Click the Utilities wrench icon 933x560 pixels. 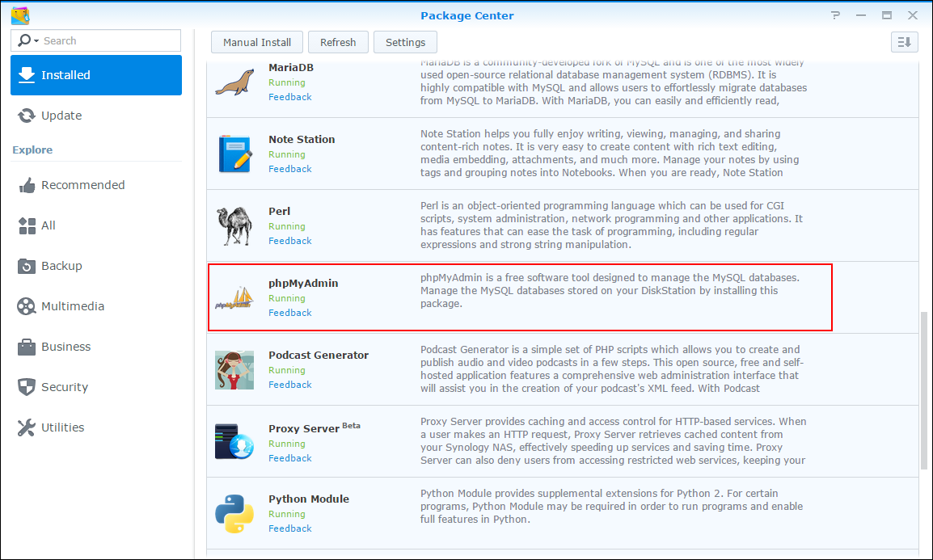click(x=26, y=427)
